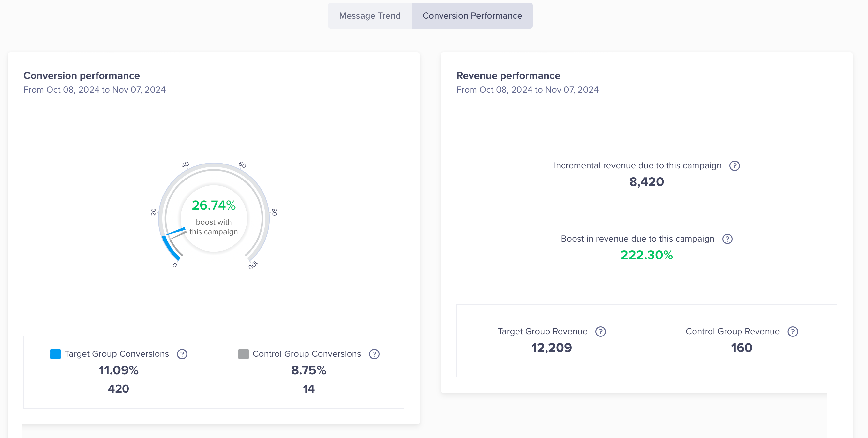Switch to the Message Trend tab

(x=370, y=16)
